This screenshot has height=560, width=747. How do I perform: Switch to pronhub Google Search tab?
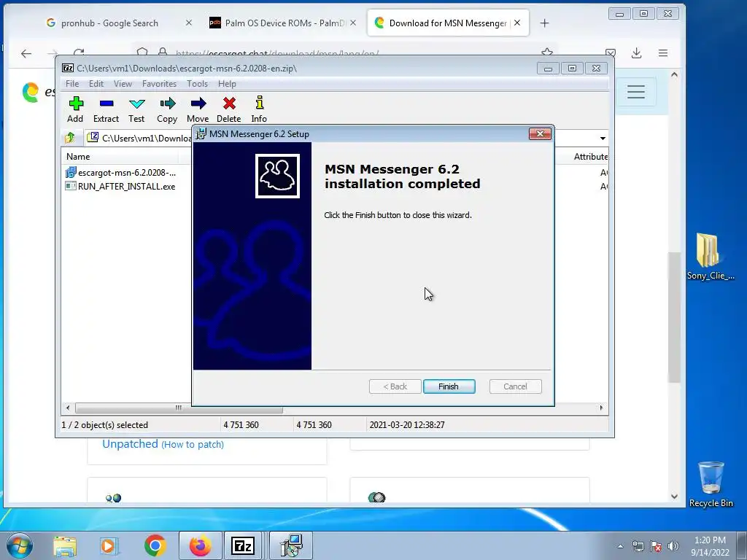coord(109,23)
